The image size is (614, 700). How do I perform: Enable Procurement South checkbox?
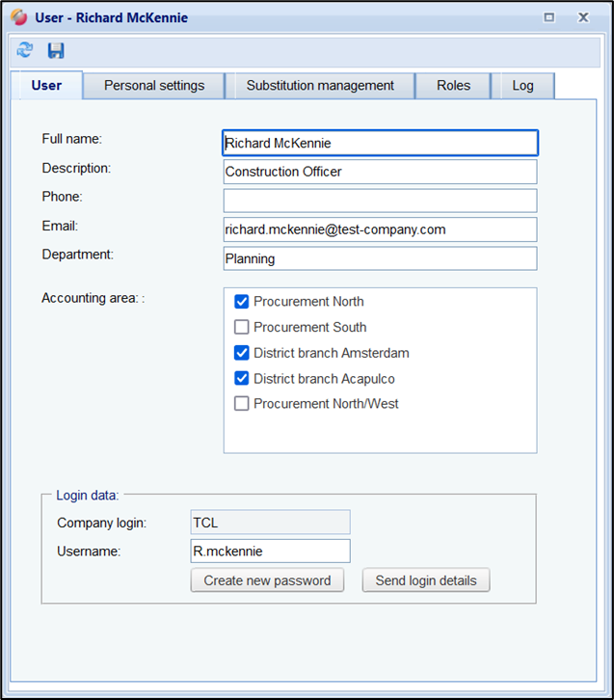click(242, 328)
